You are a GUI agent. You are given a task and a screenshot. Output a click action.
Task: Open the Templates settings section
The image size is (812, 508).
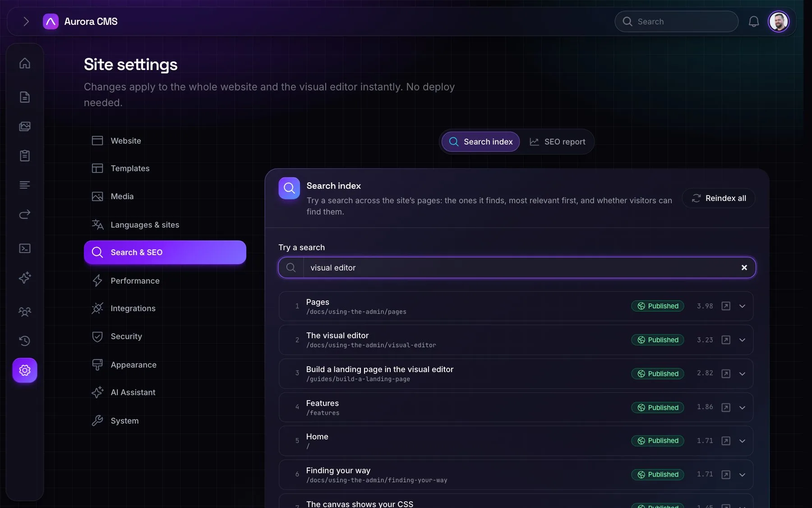point(165,168)
